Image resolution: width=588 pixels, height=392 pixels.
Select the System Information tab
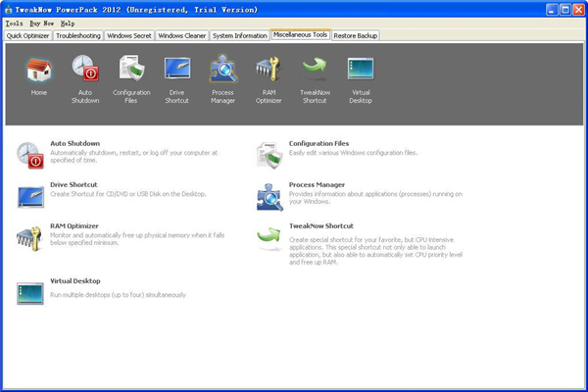click(x=240, y=35)
